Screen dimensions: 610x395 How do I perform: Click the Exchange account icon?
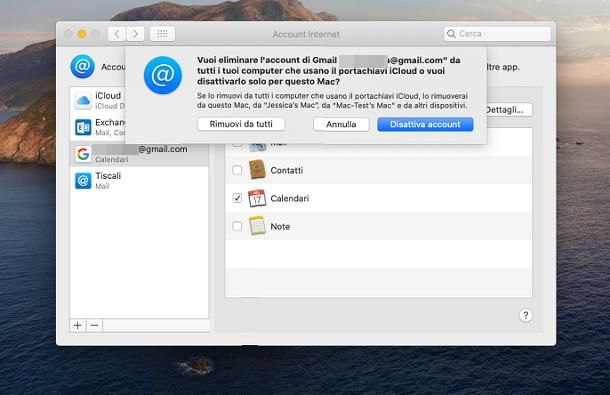83,127
